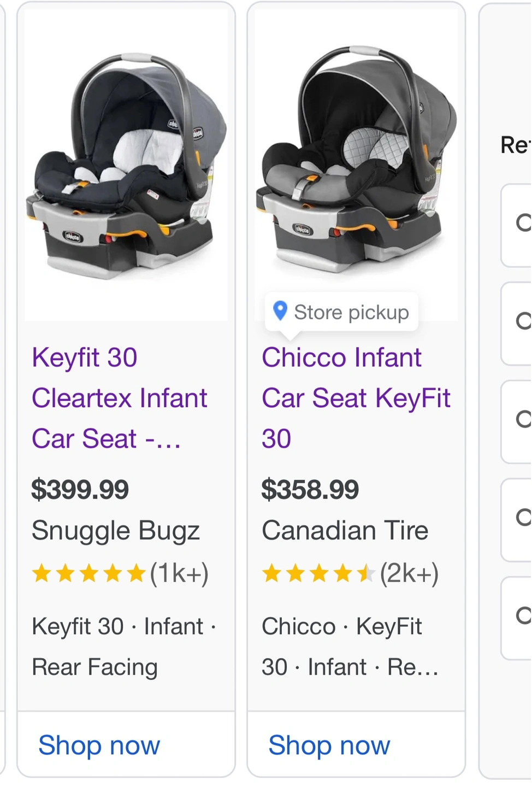This screenshot has height=787, width=532.
Task: Select the Snuggle Bugz seller name
Action: [x=116, y=531]
